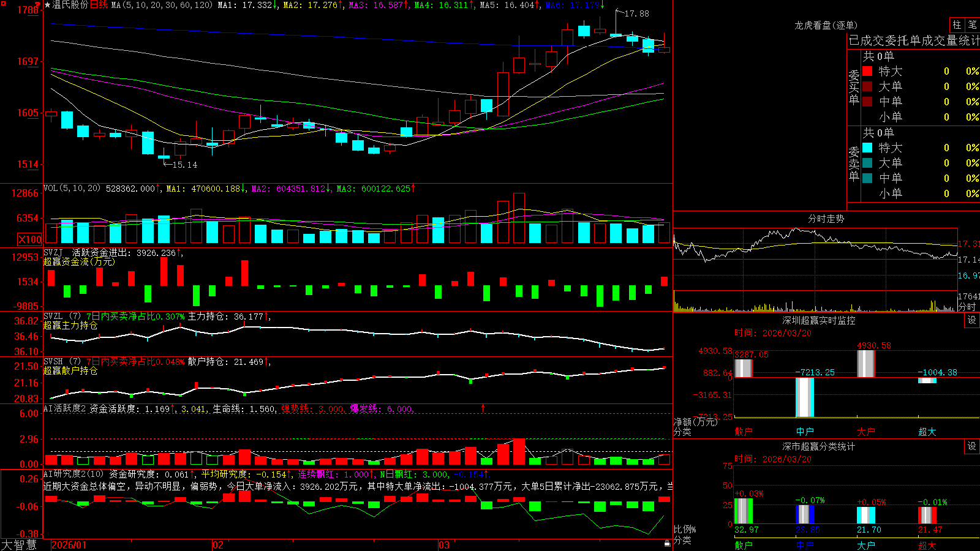Click the MA(5,10,20,30,60,120) indicator parameters

(x=162, y=5)
